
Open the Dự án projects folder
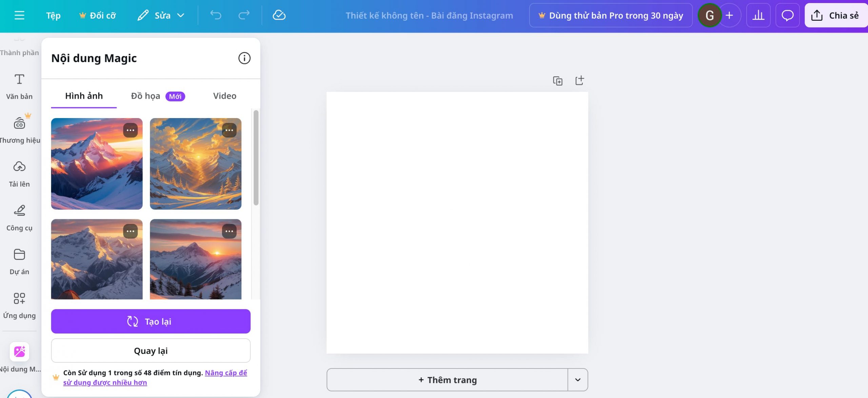coord(19,262)
